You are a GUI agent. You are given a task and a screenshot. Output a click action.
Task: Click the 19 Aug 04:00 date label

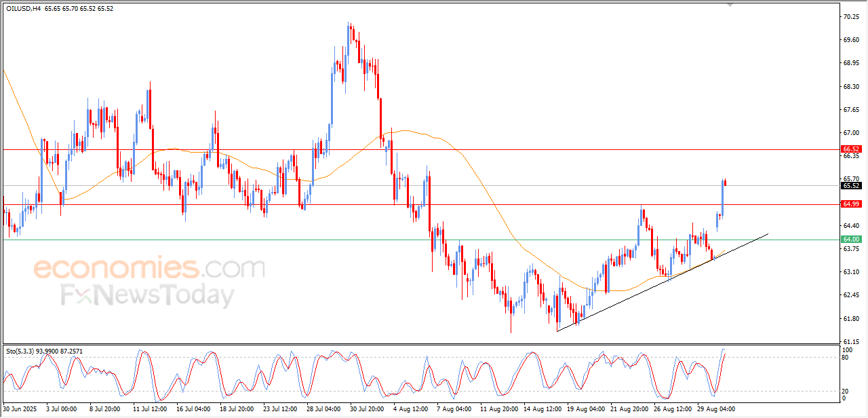coord(585,410)
